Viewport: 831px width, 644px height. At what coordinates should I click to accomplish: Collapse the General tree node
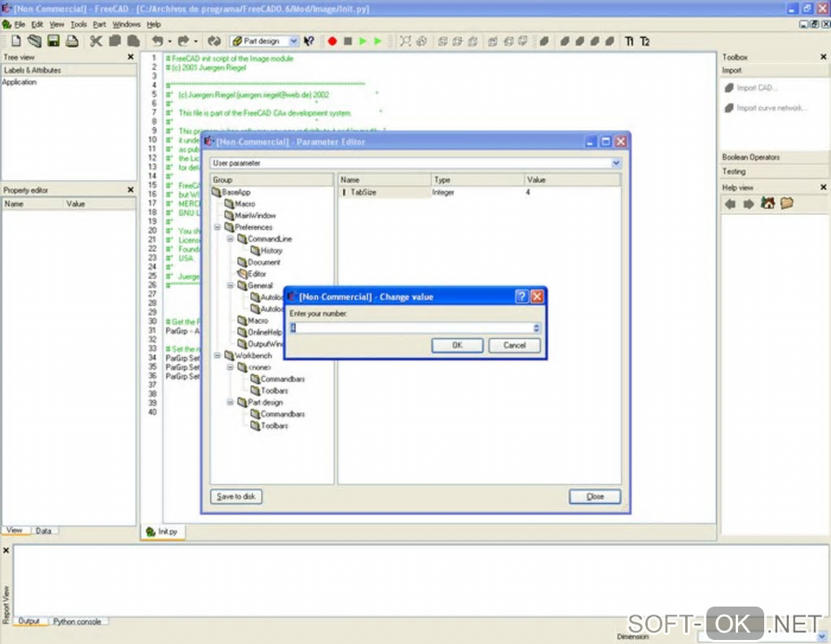click(x=230, y=286)
